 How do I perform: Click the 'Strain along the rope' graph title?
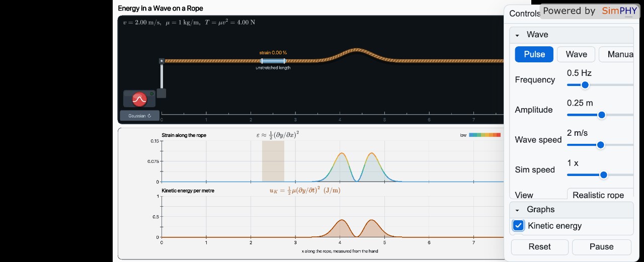click(184, 135)
